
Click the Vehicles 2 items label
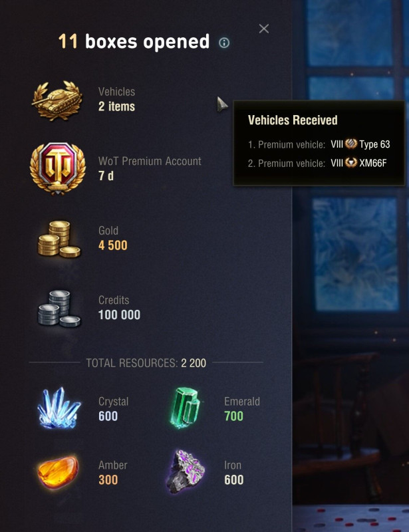(117, 99)
